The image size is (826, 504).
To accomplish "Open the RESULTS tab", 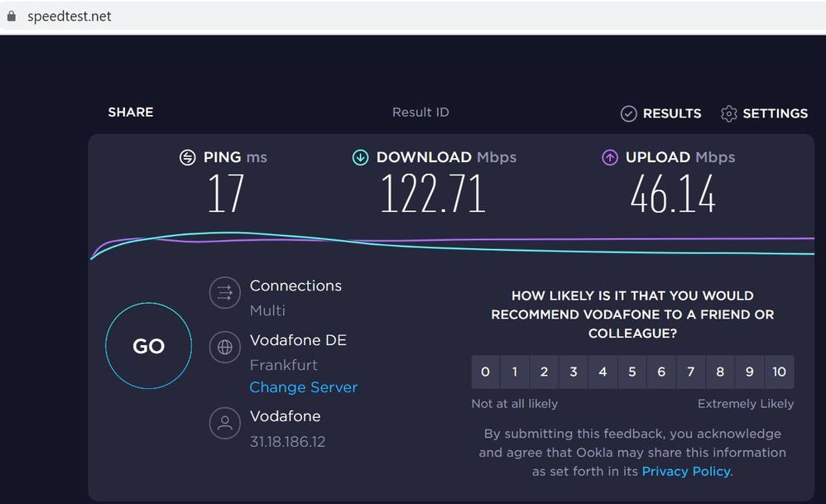I will click(672, 113).
